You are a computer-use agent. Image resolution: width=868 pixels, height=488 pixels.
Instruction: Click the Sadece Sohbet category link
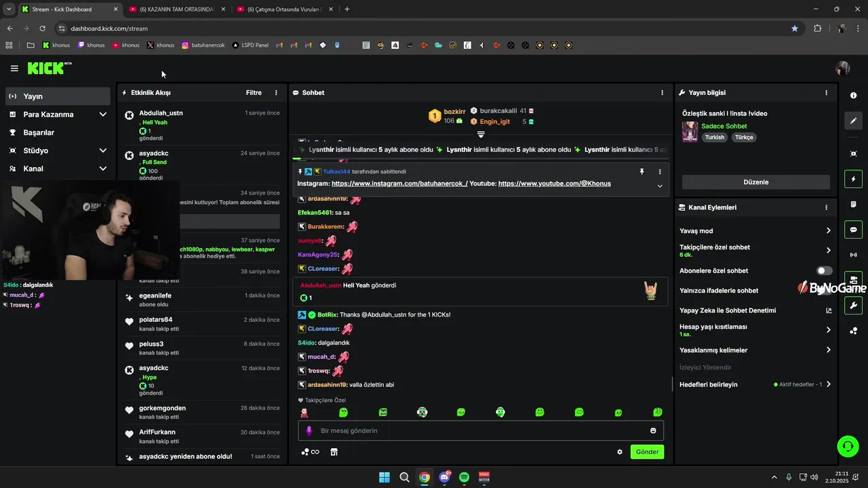pos(724,126)
